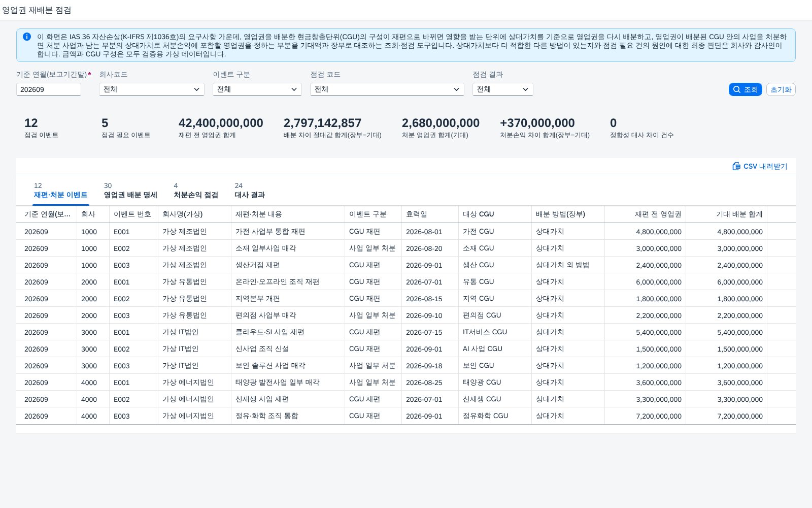Open the 대사 결과 tab
Image resolution: width=812 pixels, height=508 pixels.
[250, 191]
